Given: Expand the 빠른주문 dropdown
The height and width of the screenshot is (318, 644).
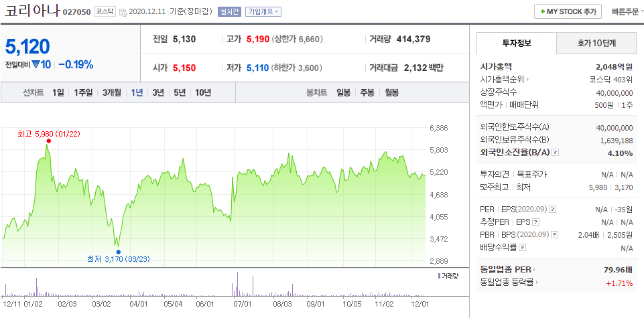Looking at the screenshot, I should point(627,12).
